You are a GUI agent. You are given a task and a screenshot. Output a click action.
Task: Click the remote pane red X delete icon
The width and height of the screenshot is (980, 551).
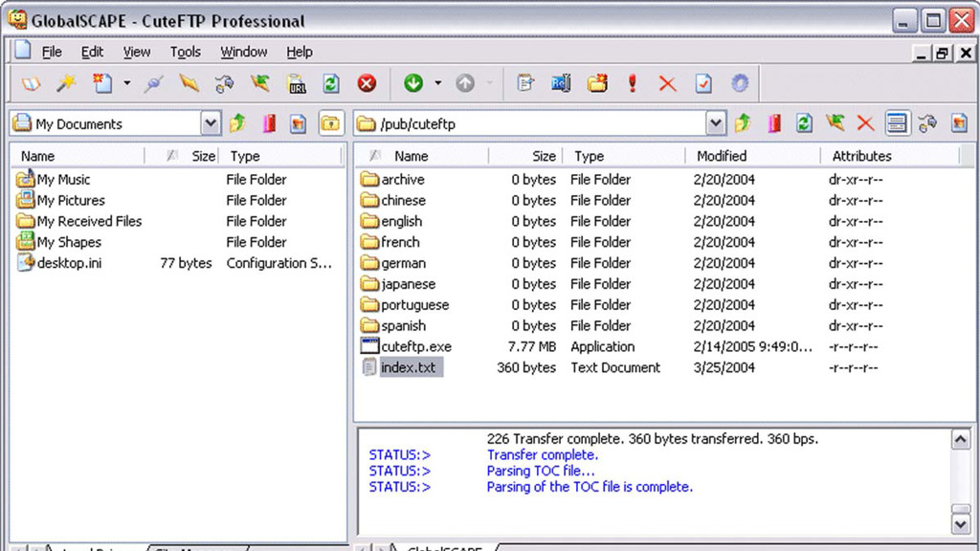(x=865, y=123)
